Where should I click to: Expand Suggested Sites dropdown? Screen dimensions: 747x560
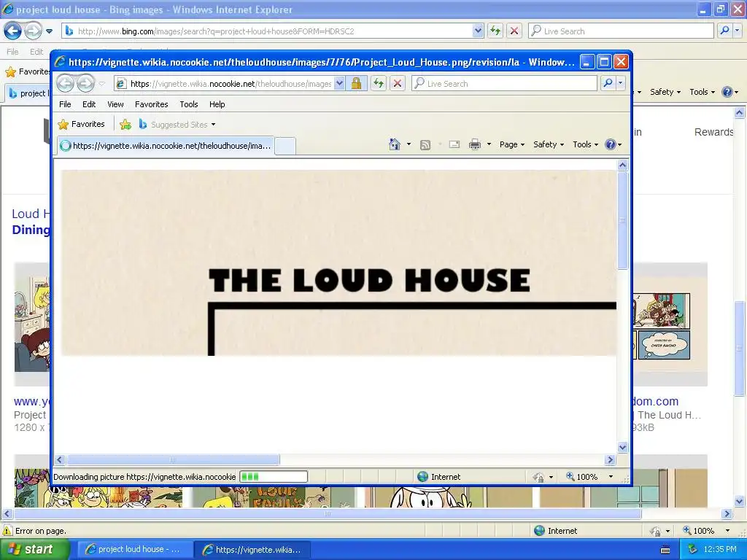214,125
